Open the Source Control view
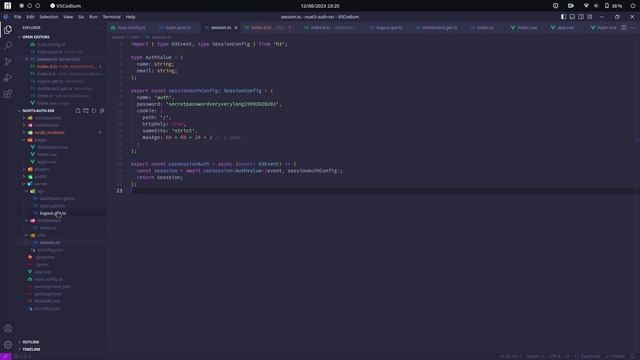The height and width of the screenshot is (360, 640). point(8,62)
